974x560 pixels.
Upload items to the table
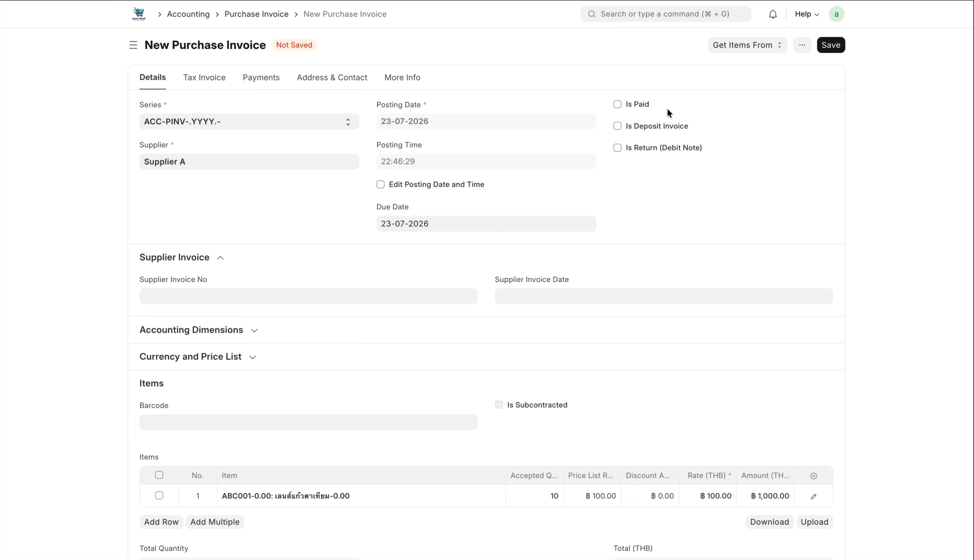pyautogui.click(x=815, y=522)
